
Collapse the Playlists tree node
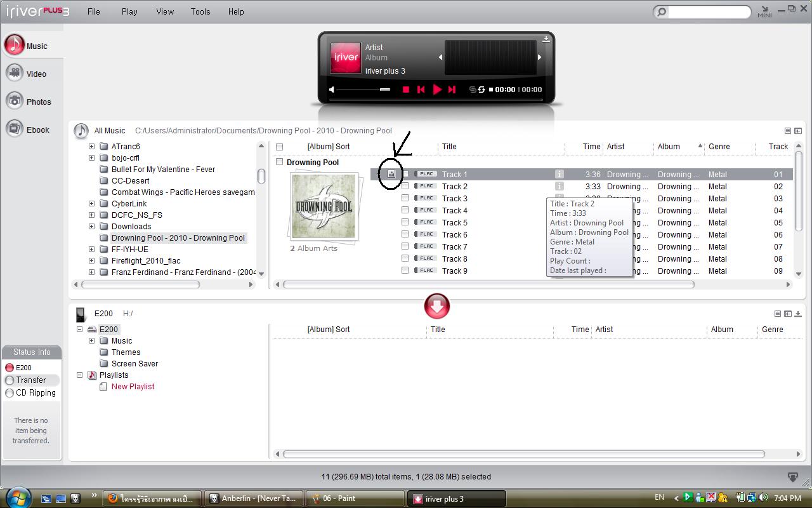pyautogui.click(x=80, y=375)
